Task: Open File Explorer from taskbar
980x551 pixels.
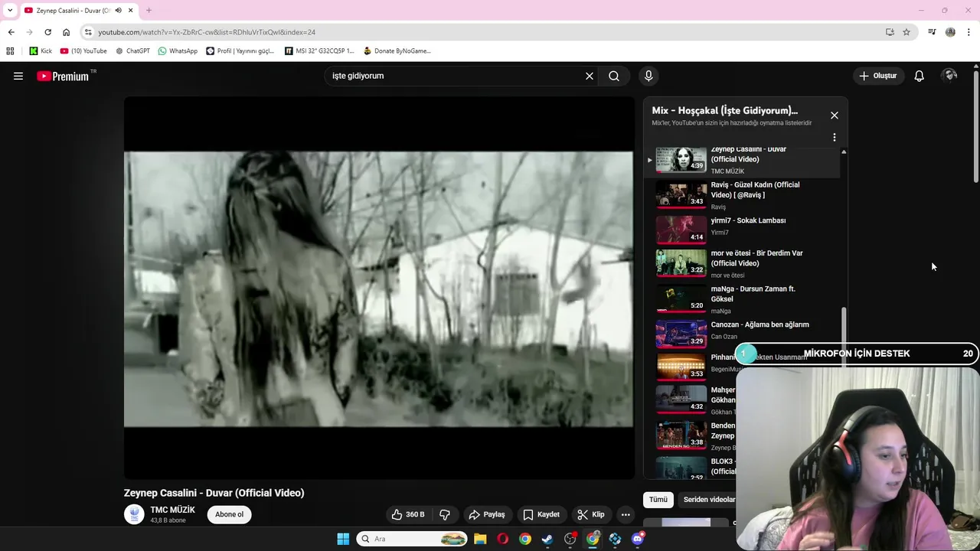Action: 480,539
